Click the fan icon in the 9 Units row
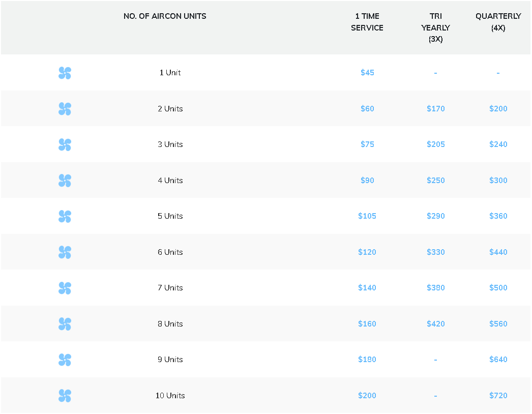This screenshot has width=532, height=414. click(65, 360)
